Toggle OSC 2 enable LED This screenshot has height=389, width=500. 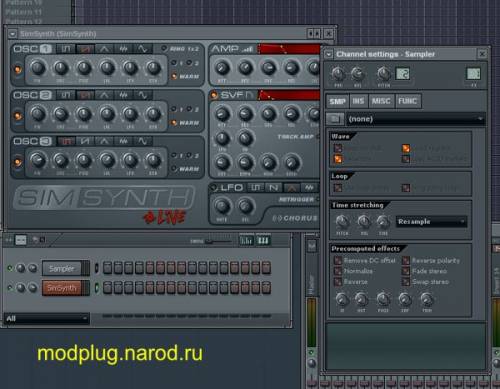(17, 116)
